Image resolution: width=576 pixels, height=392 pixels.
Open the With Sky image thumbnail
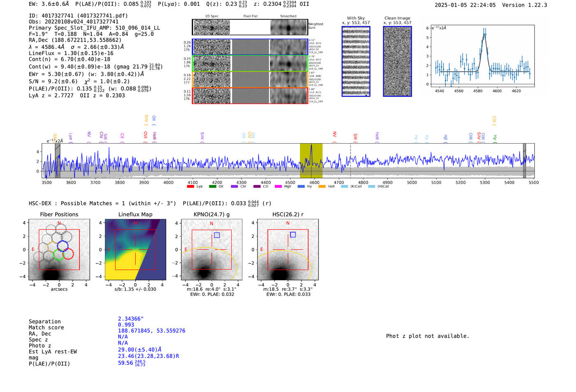click(x=356, y=61)
